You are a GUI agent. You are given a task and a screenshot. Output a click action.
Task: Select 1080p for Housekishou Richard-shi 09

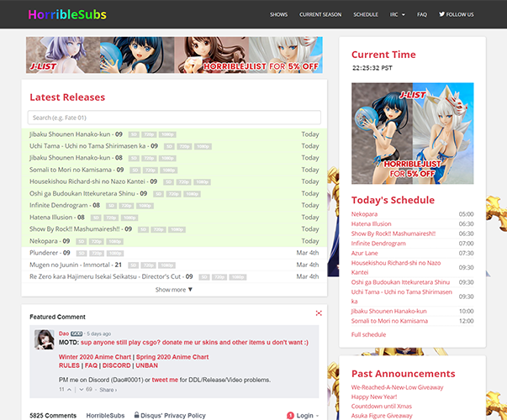click(x=202, y=182)
